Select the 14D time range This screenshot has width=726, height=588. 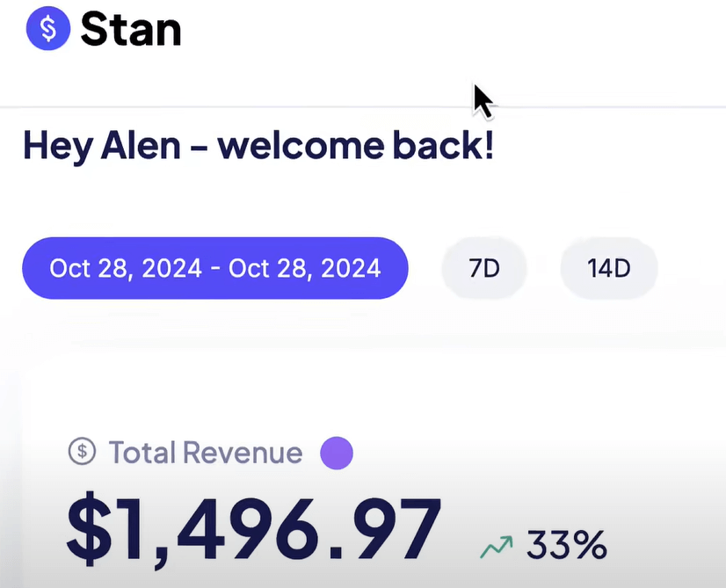609,268
